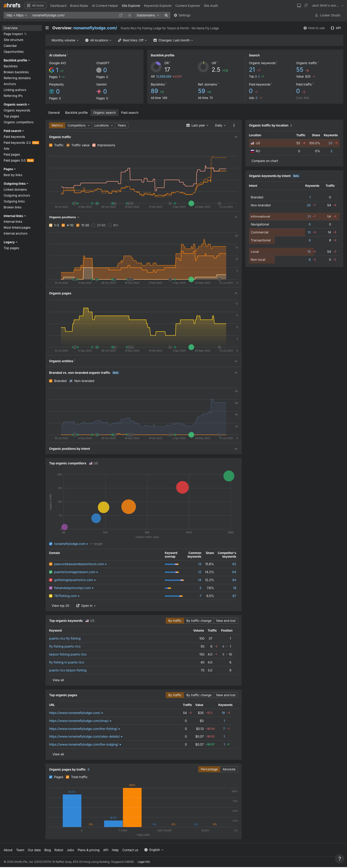Open the help question mark bubble
The width and height of the screenshot is (347, 868).
point(339,859)
